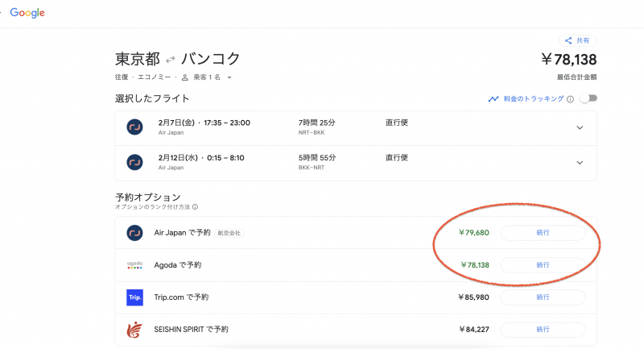This screenshot has height=349, width=644.
Task: Click the Air Japan logo on the Feb 7 flight
Action: [x=134, y=127]
